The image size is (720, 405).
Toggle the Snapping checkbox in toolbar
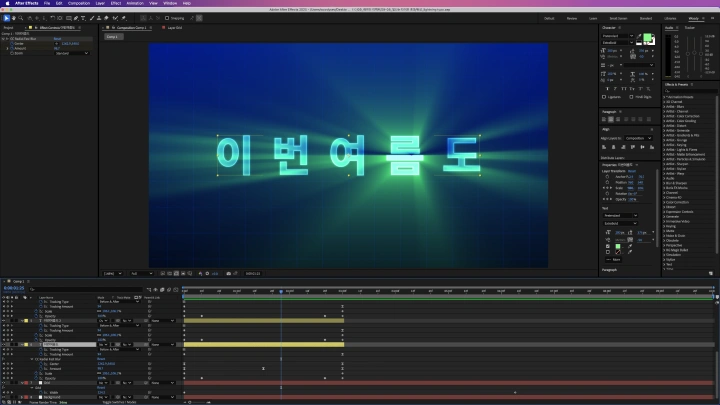coord(167,18)
